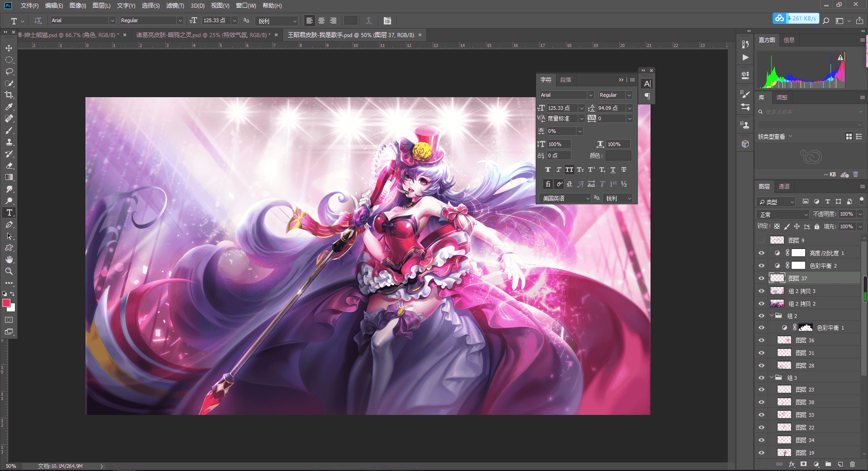Click the text color swatch in options bar
The width and height of the screenshot is (868, 471).
pos(350,21)
